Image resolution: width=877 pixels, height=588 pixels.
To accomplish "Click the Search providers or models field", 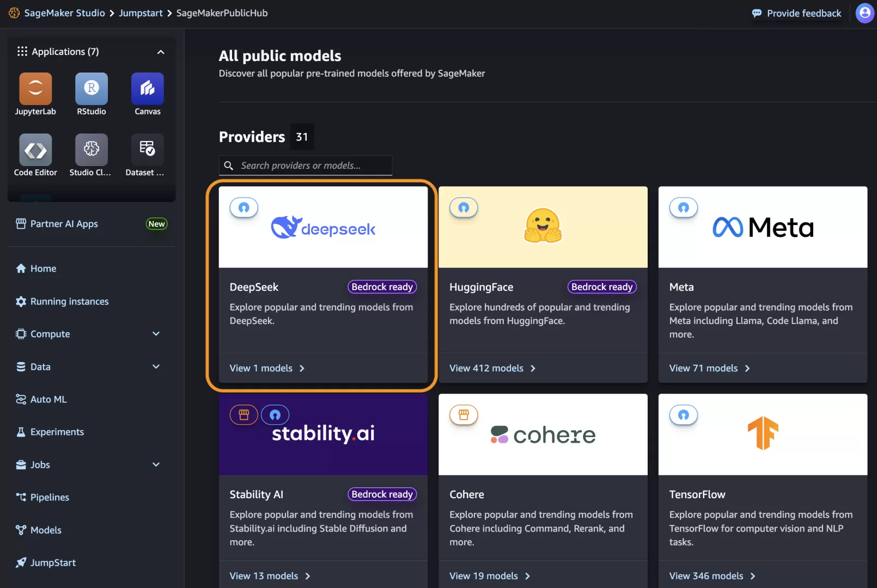I will click(306, 166).
